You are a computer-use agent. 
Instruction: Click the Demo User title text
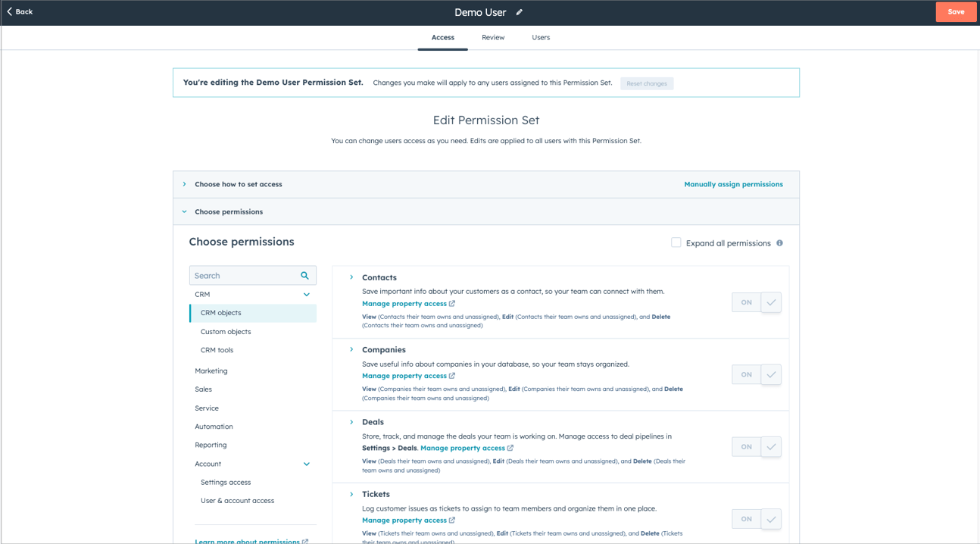[x=480, y=12]
